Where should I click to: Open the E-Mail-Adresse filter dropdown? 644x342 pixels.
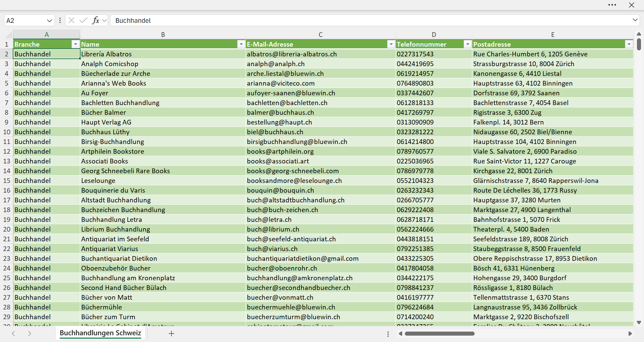click(391, 44)
